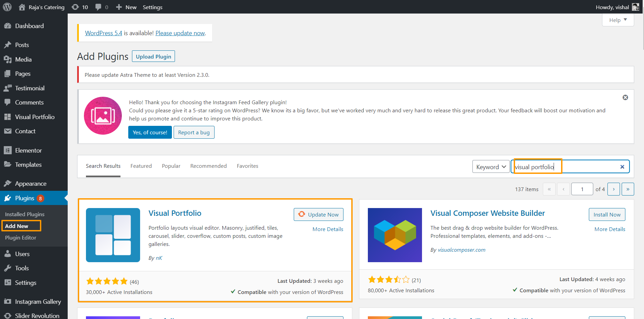Image resolution: width=644 pixels, height=319 pixels.
Task: Open Settings in the admin bar
Action: (x=153, y=7)
